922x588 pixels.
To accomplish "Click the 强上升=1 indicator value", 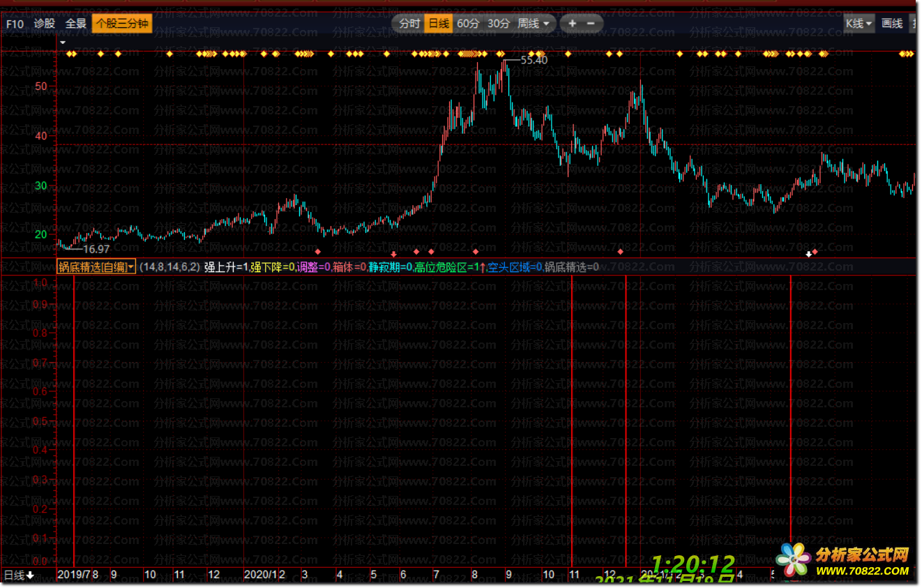I will (226, 266).
